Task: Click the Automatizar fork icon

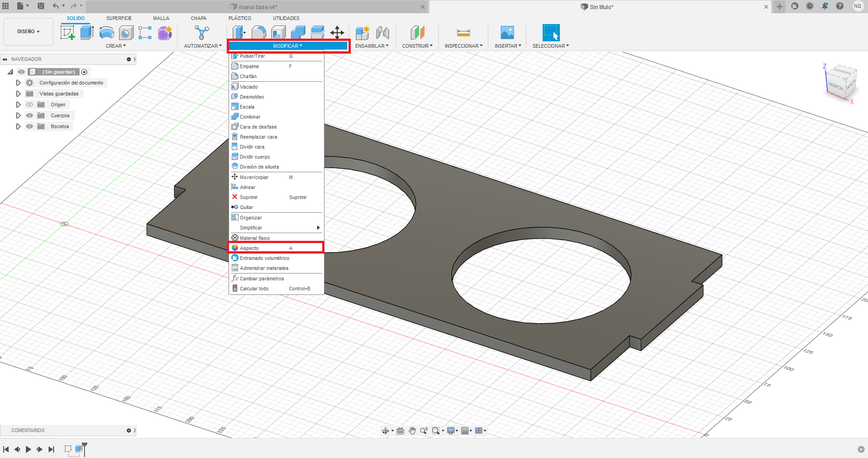Action: tap(202, 33)
